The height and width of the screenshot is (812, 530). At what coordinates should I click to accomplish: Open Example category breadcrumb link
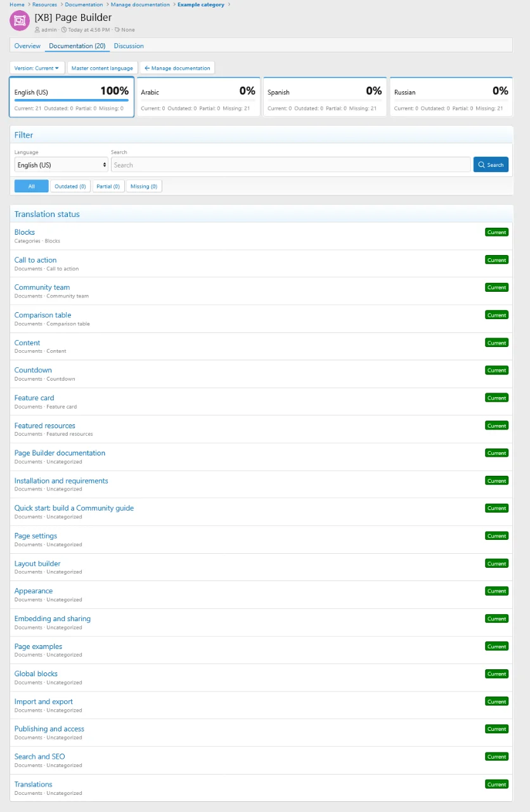click(x=201, y=4)
